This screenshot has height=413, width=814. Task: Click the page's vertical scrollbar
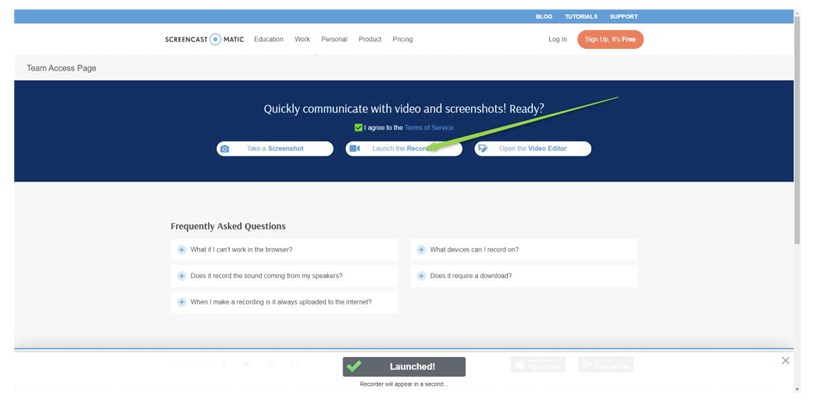point(797,130)
